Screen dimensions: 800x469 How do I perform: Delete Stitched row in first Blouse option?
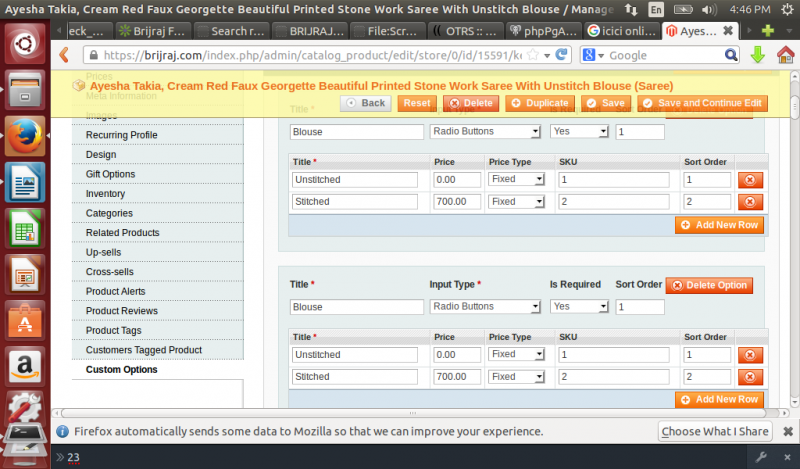pos(750,202)
